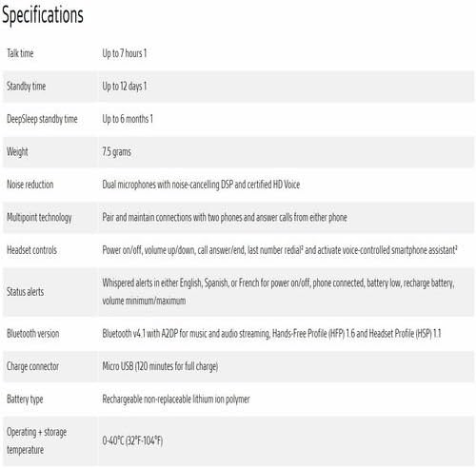The image size is (476, 468).
Task: Select the Multipoint technology label
Action: [39, 218]
